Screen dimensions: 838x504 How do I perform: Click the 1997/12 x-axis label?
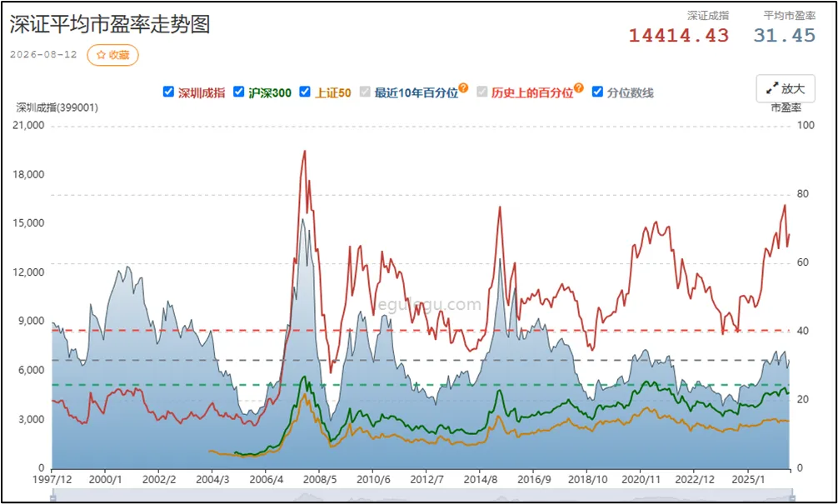pyautogui.click(x=52, y=479)
